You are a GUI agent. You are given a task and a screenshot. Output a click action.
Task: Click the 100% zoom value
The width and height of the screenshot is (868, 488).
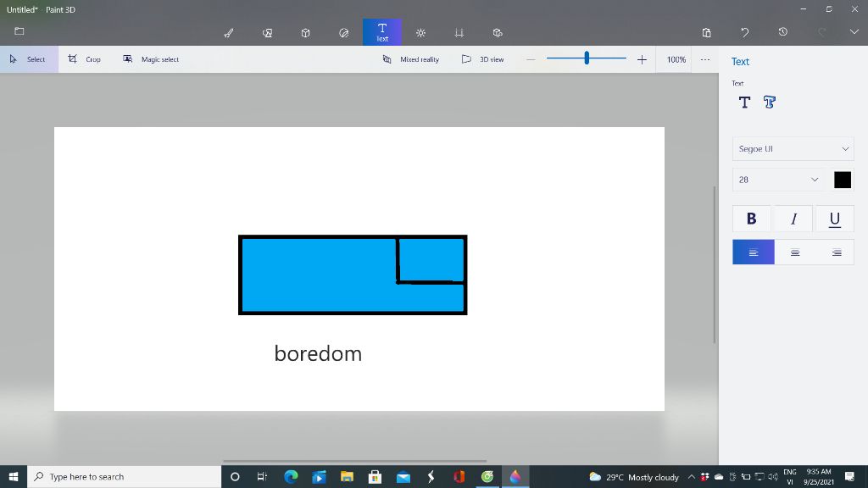coord(676,59)
